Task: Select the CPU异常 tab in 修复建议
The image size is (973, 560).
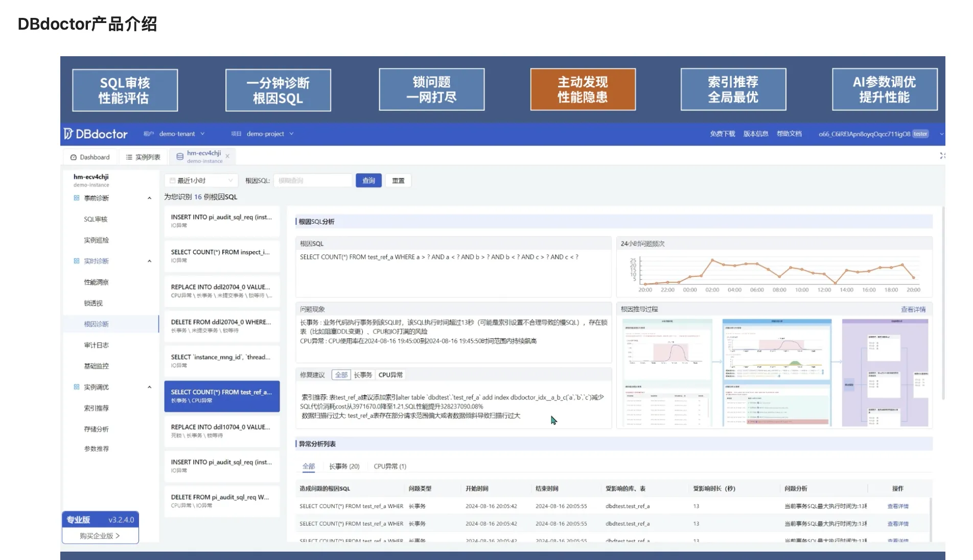Action: [x=390, y=375]
